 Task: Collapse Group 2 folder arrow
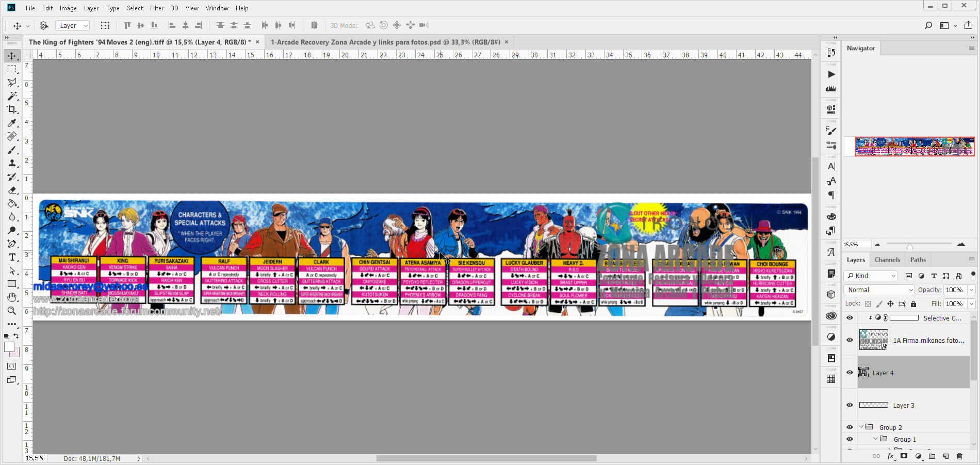[x=861, y=427]
